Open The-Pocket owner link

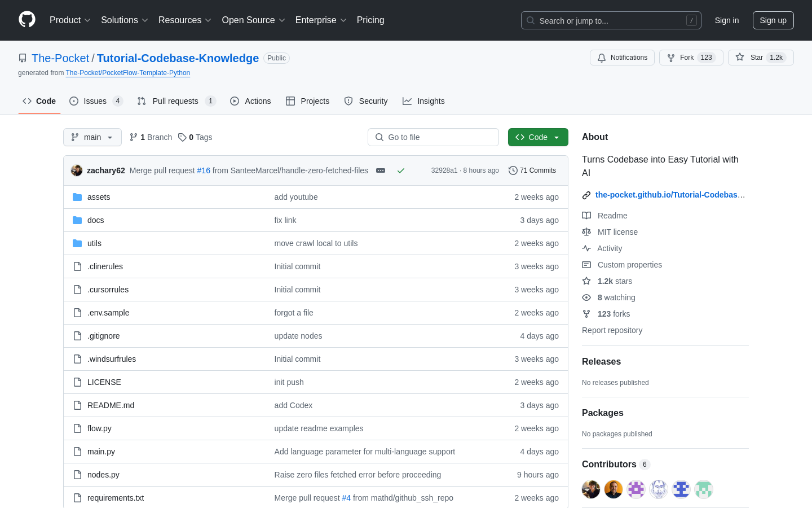point(60,58)
